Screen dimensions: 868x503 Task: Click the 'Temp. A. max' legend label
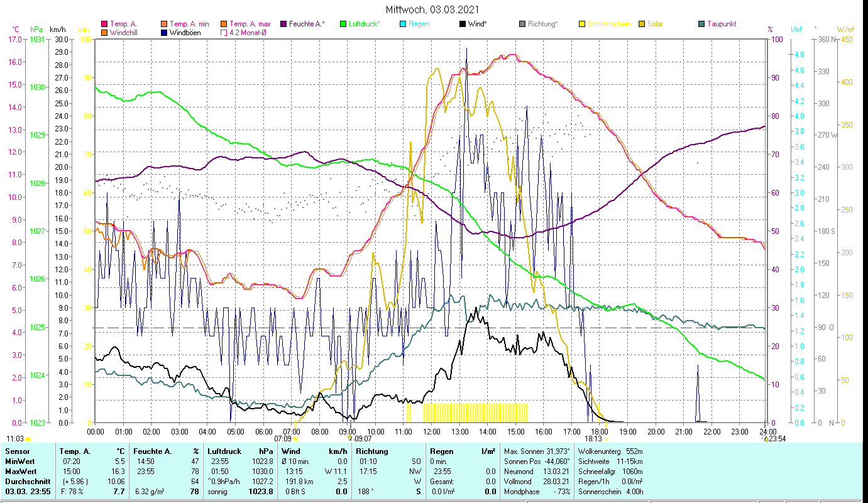point(250,24)
